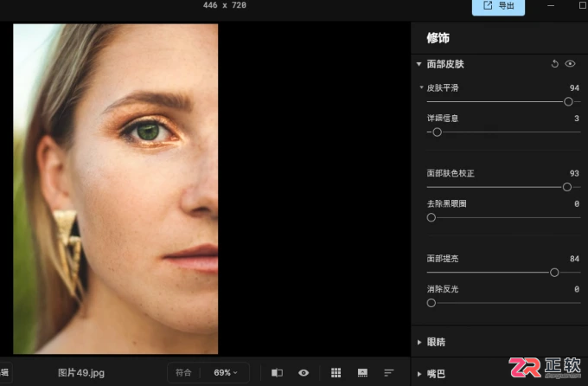
Task: Click the reset arrow for 面部皮肤
Action: pos(554,64)
